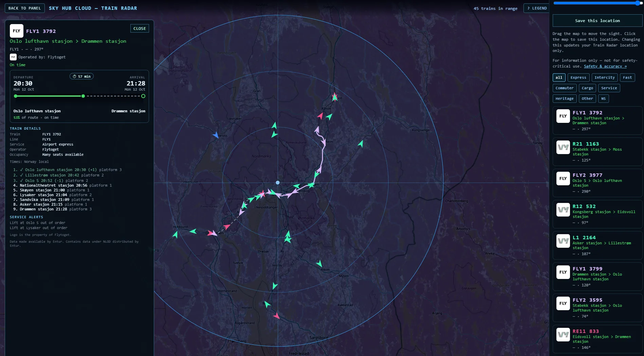This screenshot has width=644, height=356.
Task: Open the Legend panel
Action: tap(537, 8)
